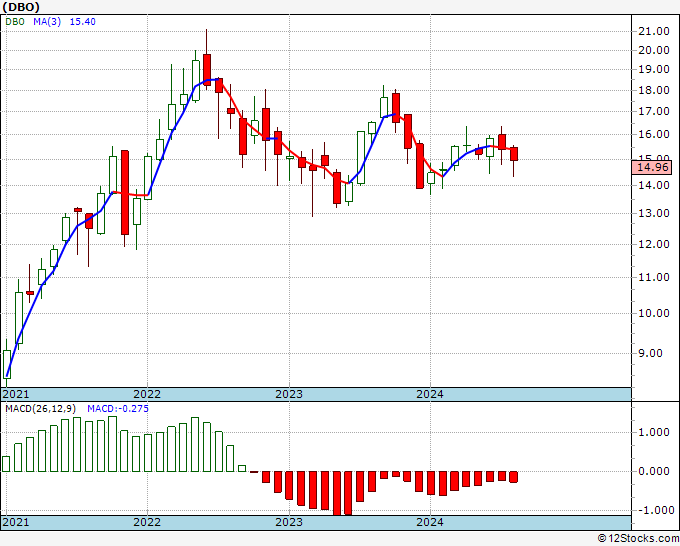Click the moving average value 15.40

[82, 22]
